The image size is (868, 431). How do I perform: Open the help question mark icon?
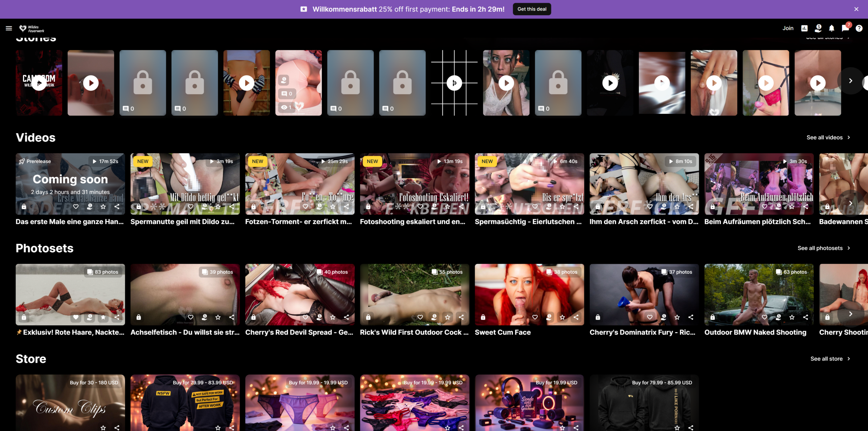(859, 28)
